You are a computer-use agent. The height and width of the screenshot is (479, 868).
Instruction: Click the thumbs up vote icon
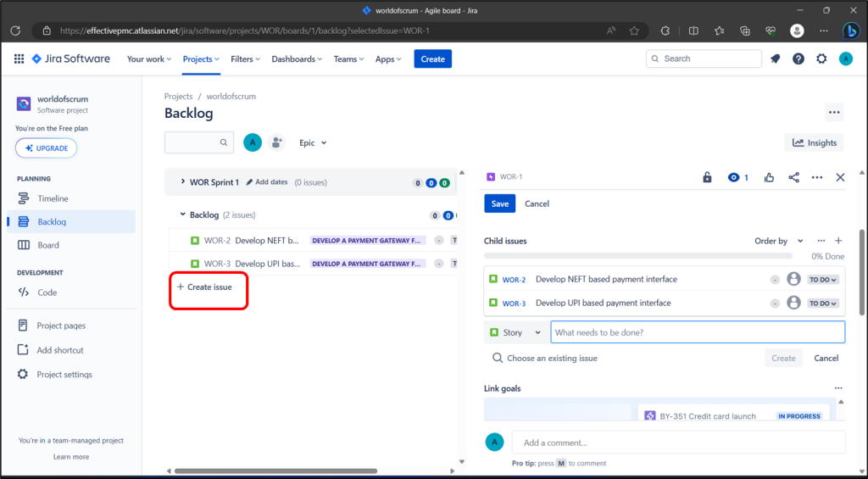click(769, 177)
